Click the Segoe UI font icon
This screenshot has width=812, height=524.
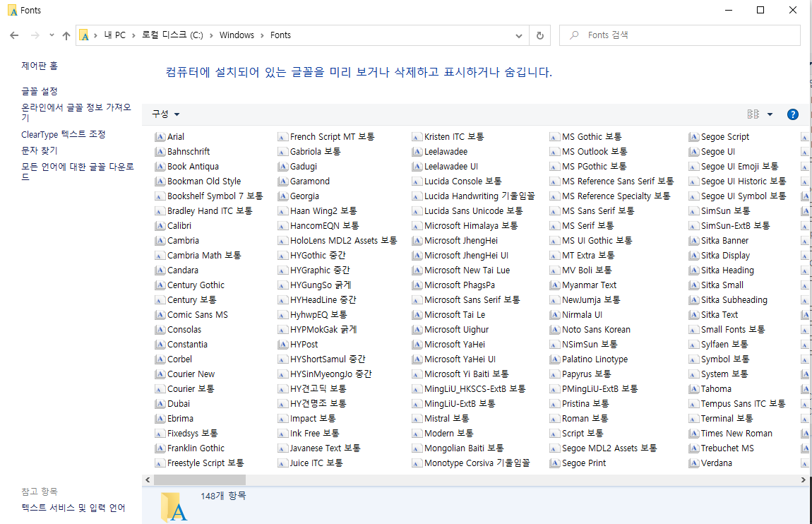point(694,152)
